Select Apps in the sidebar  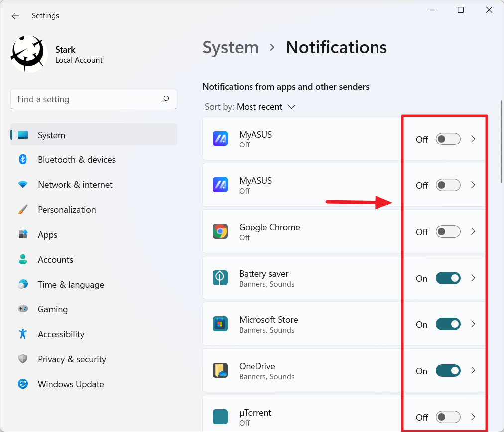[x=47, y=234]
